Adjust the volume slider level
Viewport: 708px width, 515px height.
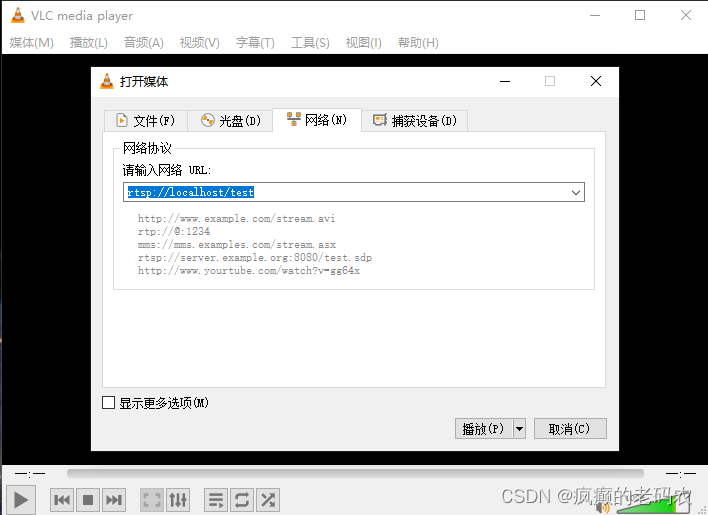coord(652,506)
